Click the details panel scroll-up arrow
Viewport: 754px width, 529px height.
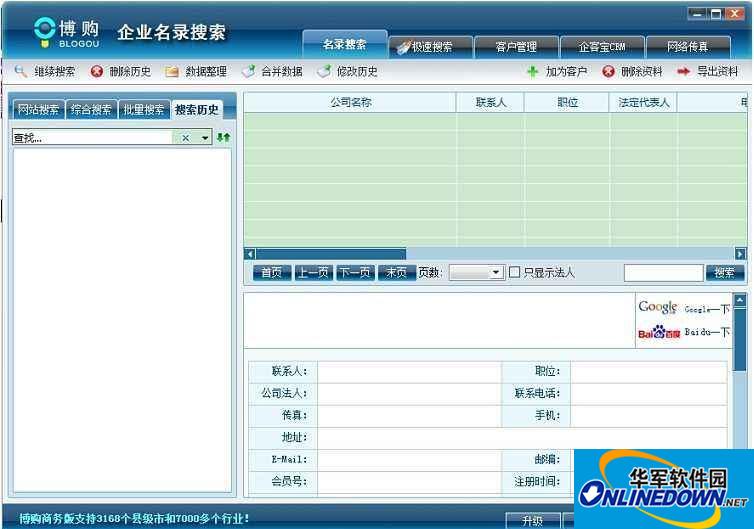(x=740, y=300)
